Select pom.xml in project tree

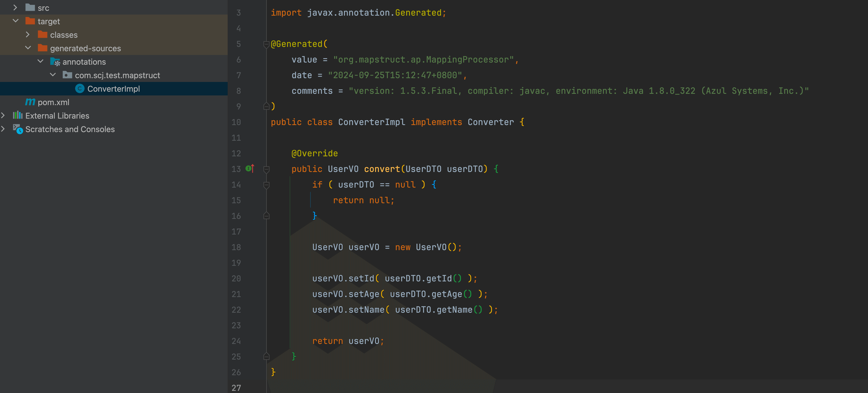[x=53, y=102]
